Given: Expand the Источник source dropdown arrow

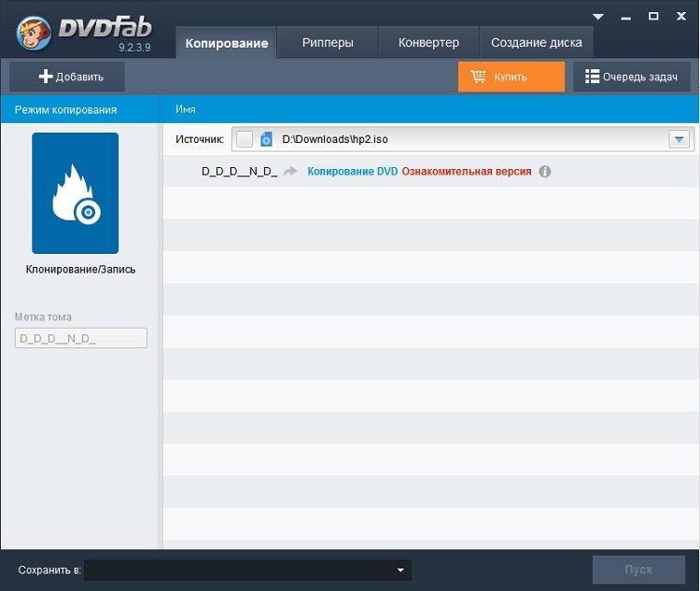Looking at the screenshot, I should click(679, 139).
